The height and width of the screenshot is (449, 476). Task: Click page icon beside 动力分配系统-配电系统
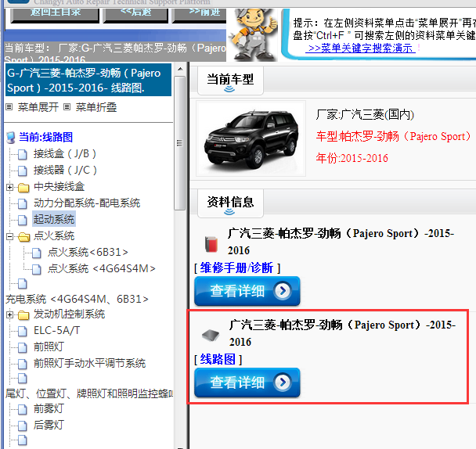[22, 203]
